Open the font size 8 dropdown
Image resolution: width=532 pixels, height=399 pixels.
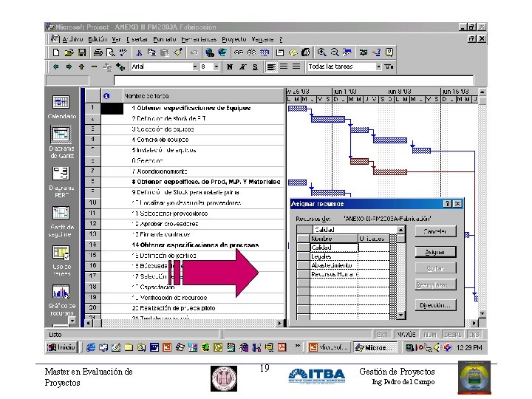(216, 66)
